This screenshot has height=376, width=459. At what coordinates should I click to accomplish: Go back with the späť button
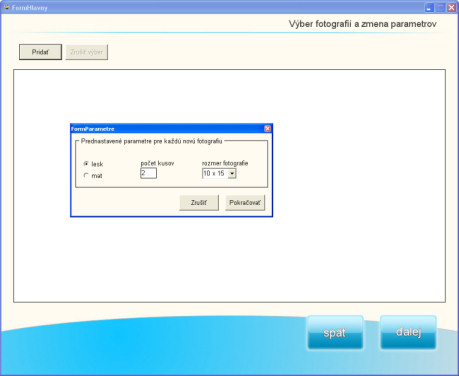335,332
